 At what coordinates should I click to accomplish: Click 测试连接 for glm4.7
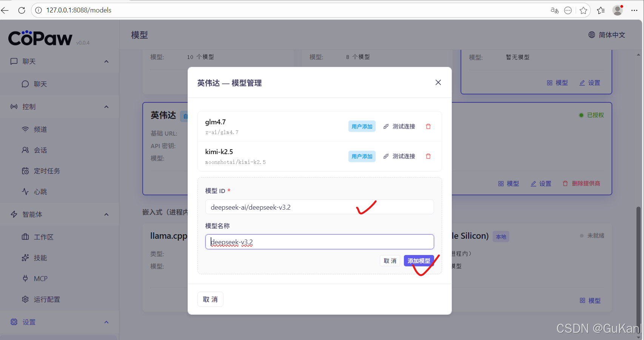tap(403, 126)
